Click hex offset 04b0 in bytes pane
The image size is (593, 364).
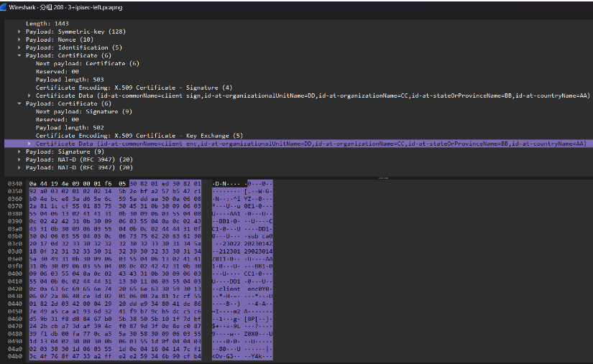click(x=15, y=356)
